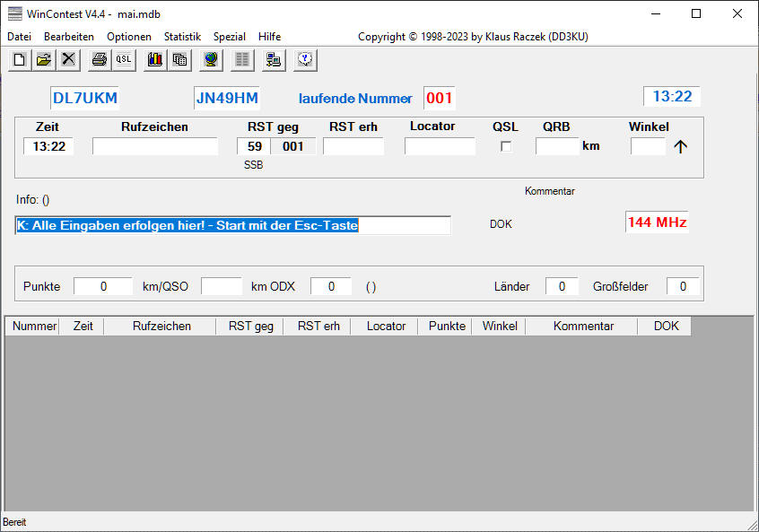Click the RST erh column header in the table
The height and width of the screenshot is (532, 759).
(x=317, y=327)
